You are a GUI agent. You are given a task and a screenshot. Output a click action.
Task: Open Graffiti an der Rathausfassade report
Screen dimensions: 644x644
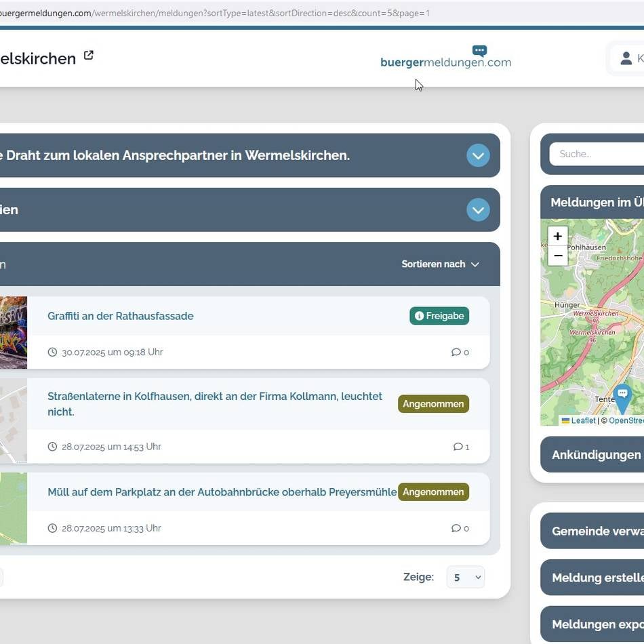pyautogui.click(x=121, y=316)
